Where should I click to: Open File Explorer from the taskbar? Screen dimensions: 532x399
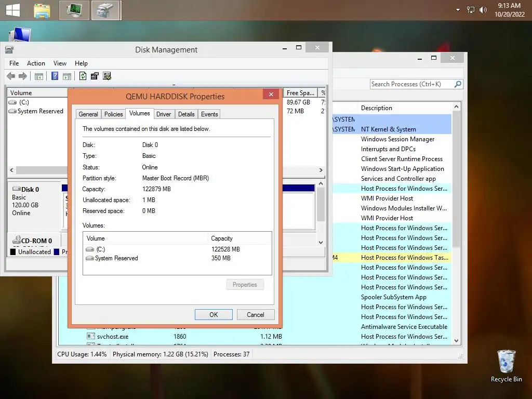pos(42,10)
